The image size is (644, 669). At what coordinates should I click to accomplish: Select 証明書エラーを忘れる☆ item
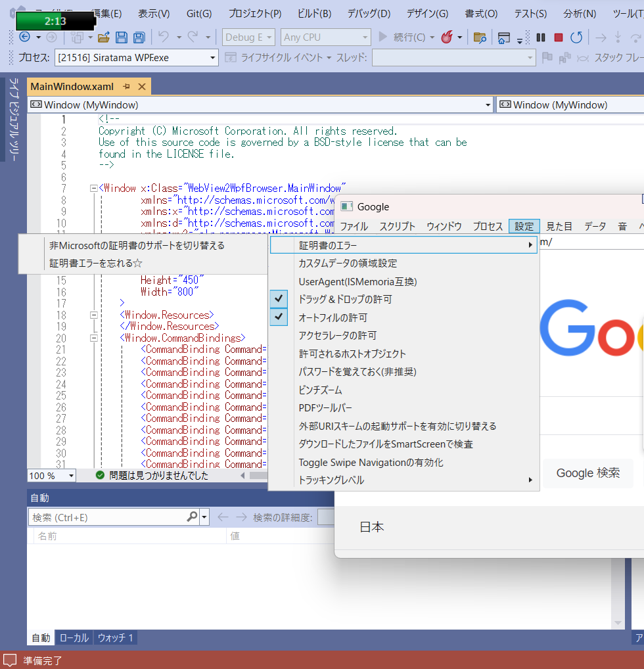pos(143,264)
